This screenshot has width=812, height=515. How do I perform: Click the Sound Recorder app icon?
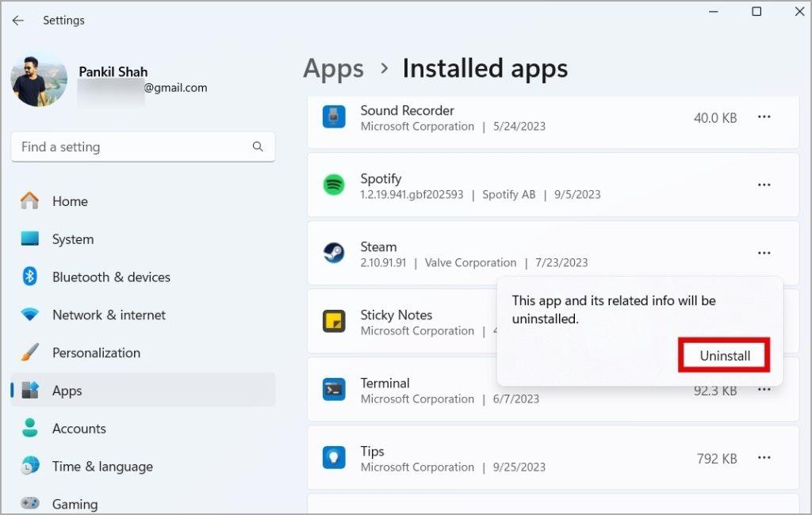click(334, 116)
